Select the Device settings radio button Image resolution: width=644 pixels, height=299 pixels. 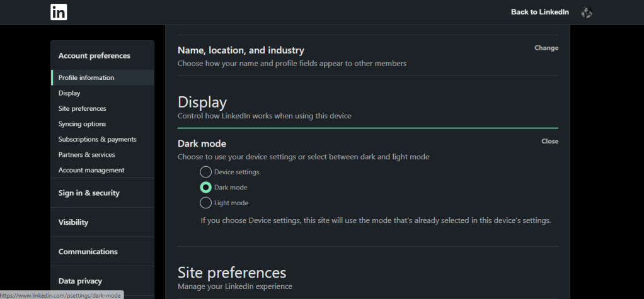point(205,172)
